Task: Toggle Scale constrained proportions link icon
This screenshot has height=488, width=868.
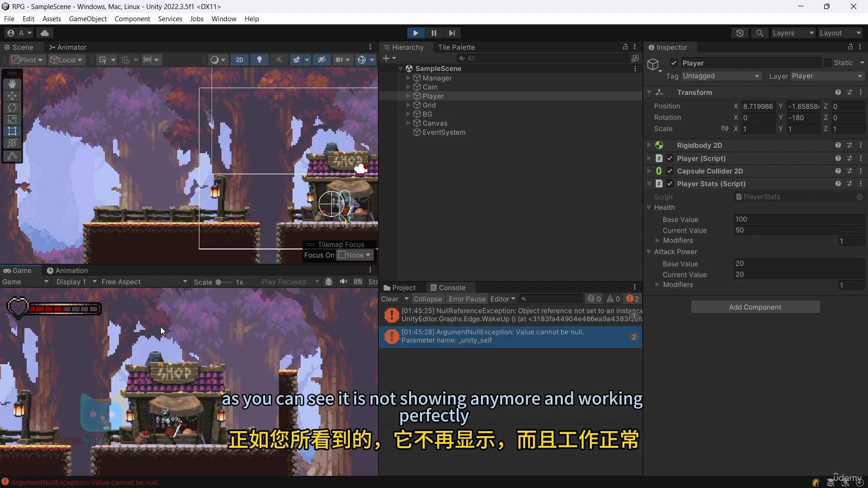Action: (725, 129)
